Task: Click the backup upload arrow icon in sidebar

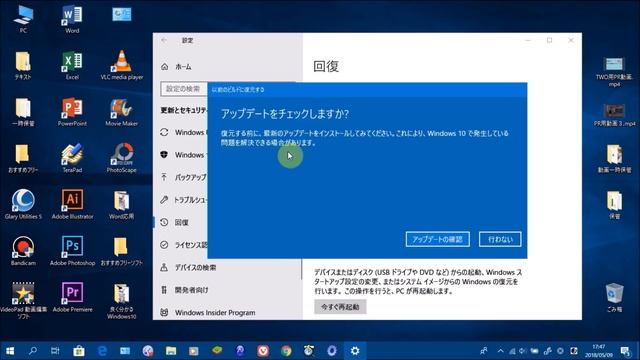Action: (x=164, y=177)
